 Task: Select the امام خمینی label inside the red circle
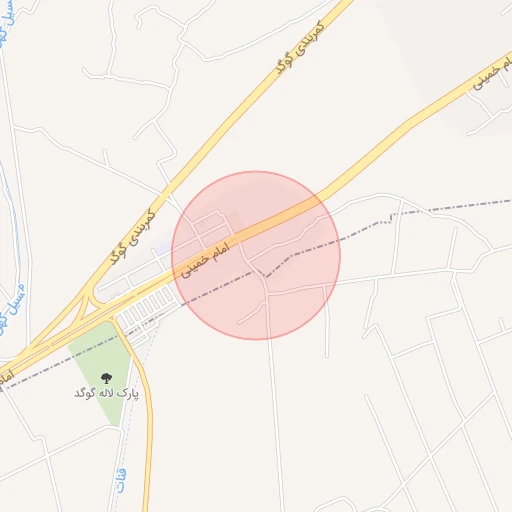click(205, 260)
